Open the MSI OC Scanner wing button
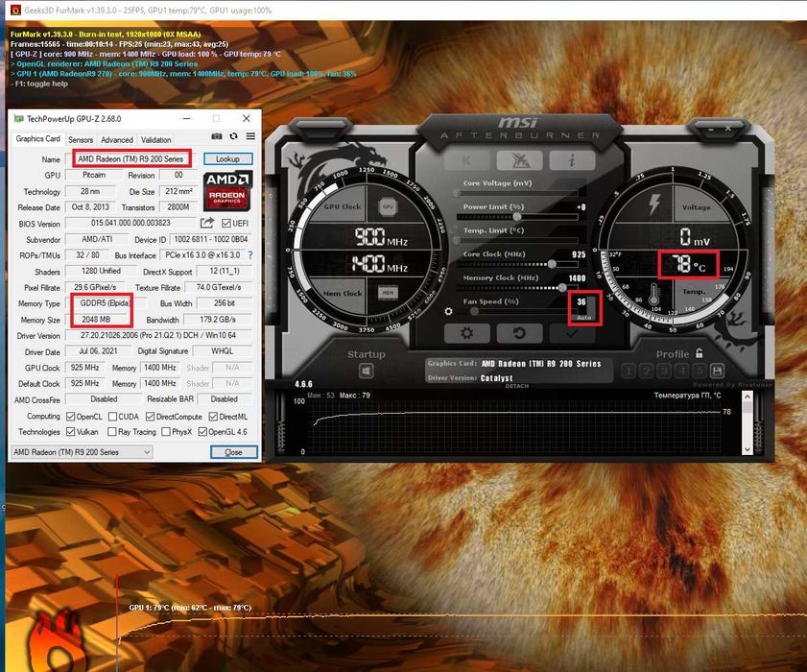The image size is (807, 672). tap(519, 160)
